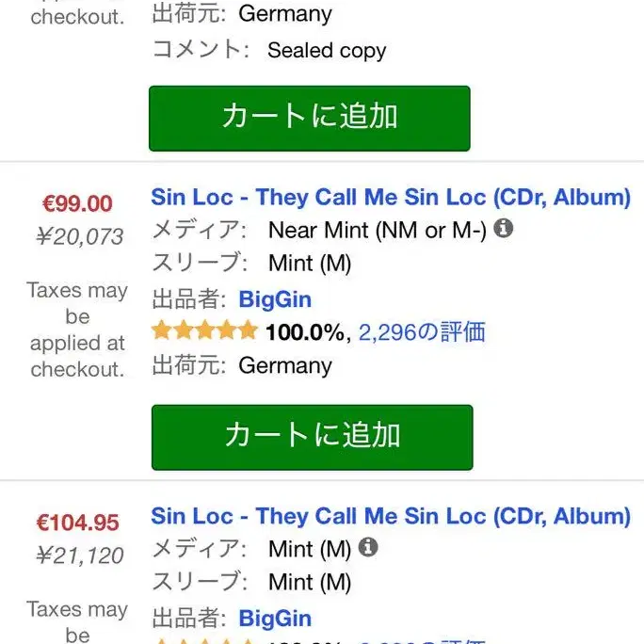Click the ¥20,073 converted price
Viewport: 644px width, 644px height.
pyautogui.click(x=79, y=237)
